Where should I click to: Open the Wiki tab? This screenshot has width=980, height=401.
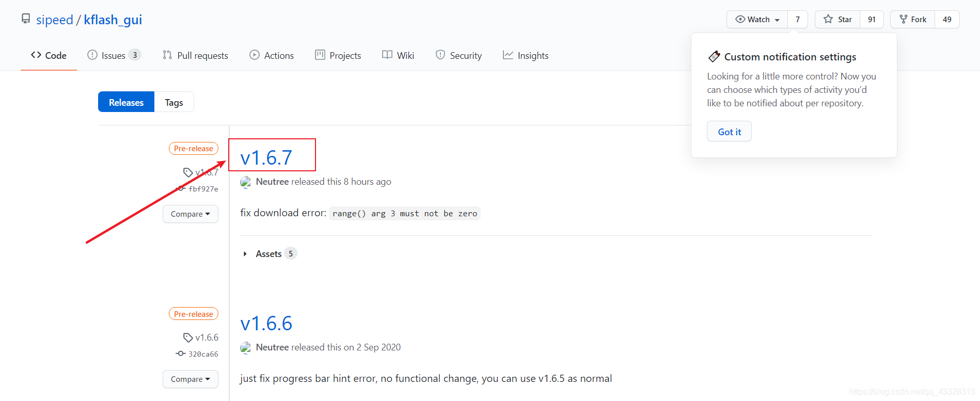398,55
